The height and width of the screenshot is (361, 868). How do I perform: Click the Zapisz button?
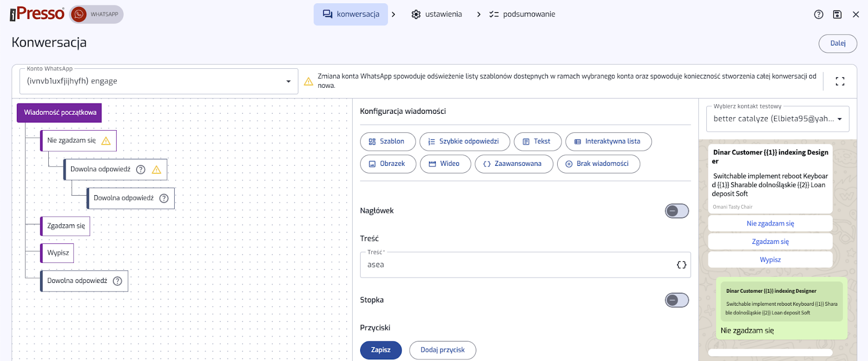pyautogui.click(x=380, y=350)
